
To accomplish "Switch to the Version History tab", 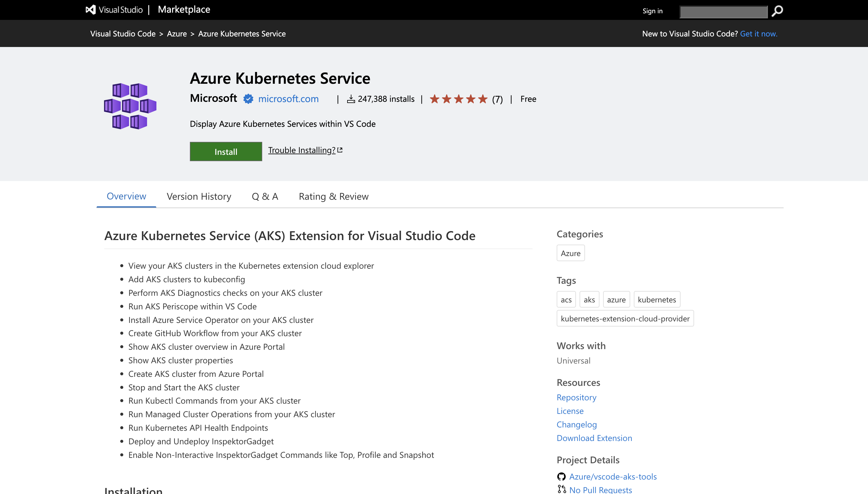I will (199, 195).
